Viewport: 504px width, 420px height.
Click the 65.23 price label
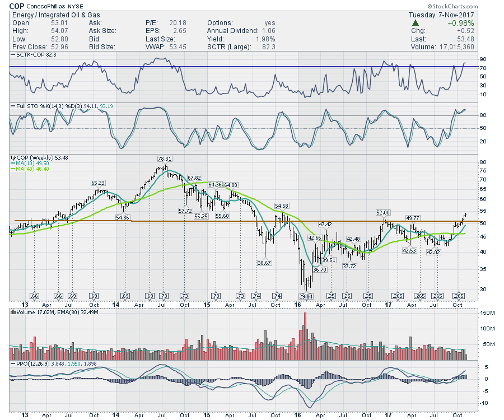(98, 183)
